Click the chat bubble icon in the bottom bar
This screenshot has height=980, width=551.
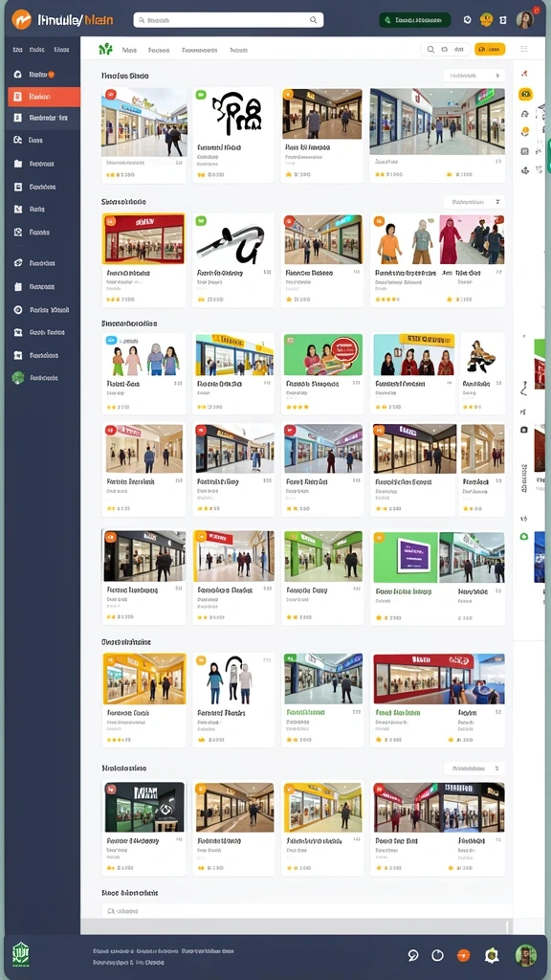[x=413, y=955]
